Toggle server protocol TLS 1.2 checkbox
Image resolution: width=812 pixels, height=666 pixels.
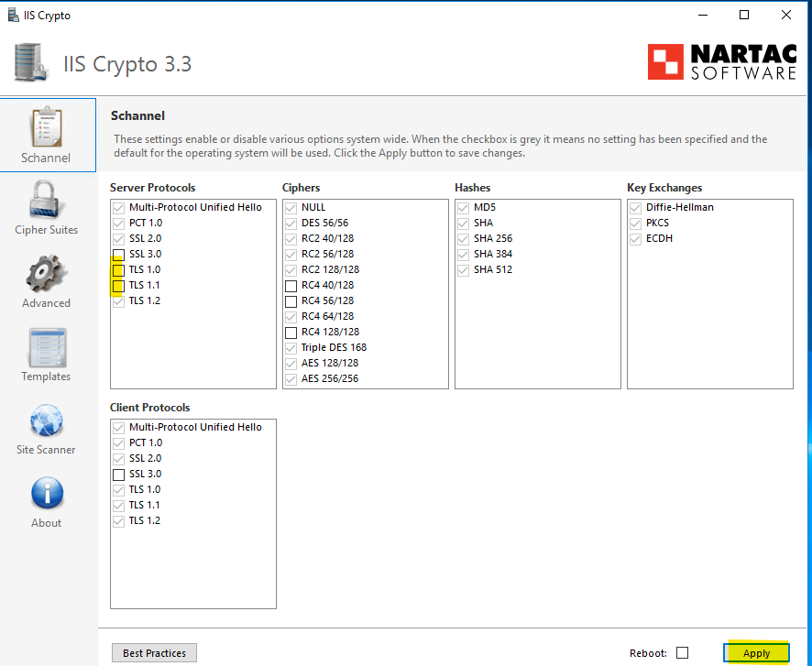coord(118,301)
